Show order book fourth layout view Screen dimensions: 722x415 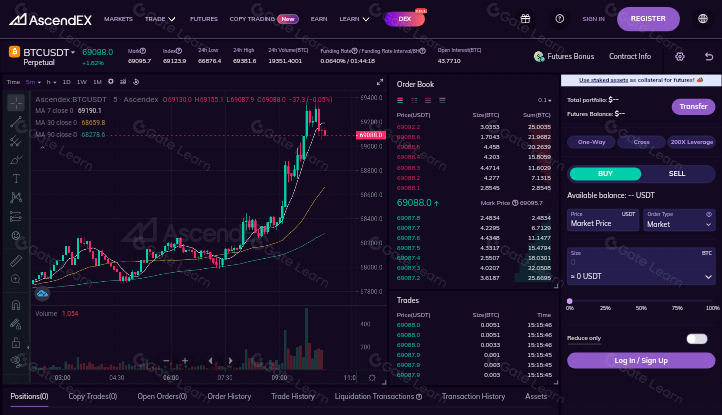442,100
